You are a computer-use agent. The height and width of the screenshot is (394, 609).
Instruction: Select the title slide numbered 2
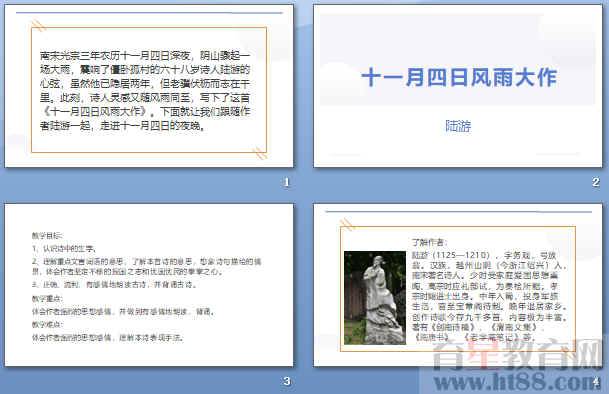458,86
